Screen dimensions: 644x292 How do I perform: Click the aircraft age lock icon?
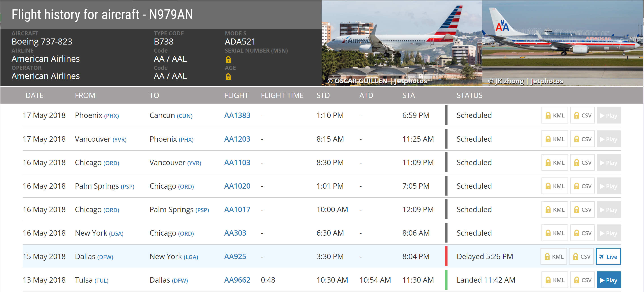[228, 77]
